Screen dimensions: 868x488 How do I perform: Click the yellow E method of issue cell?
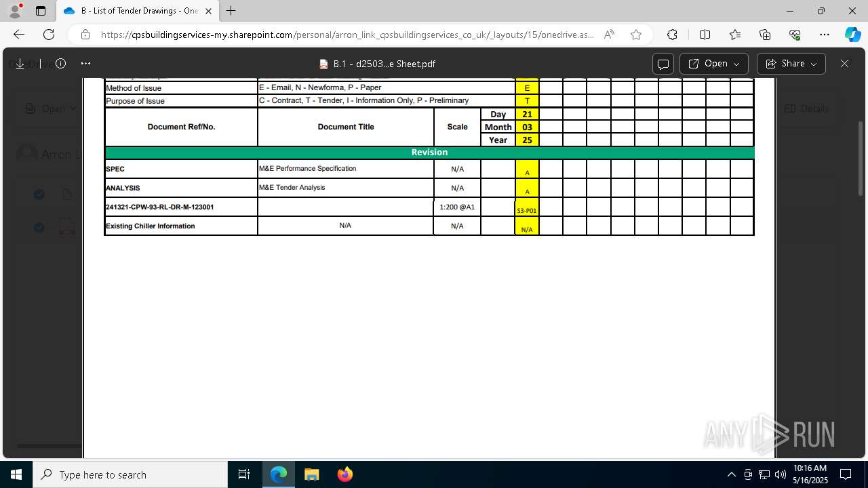click(527, 88)
